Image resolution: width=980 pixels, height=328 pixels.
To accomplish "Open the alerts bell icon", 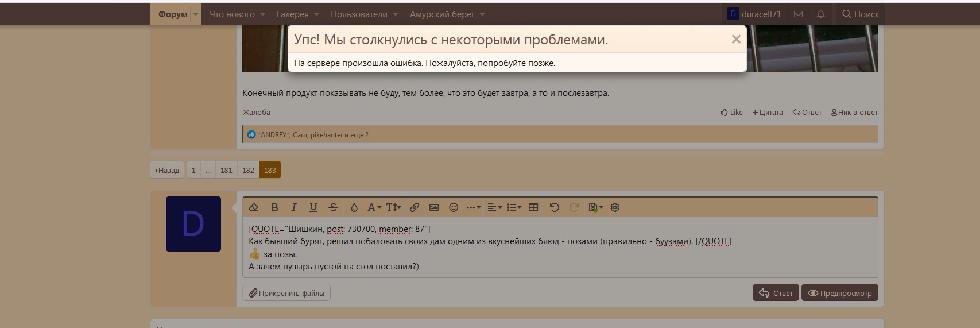I will click(x=821, y=14).
